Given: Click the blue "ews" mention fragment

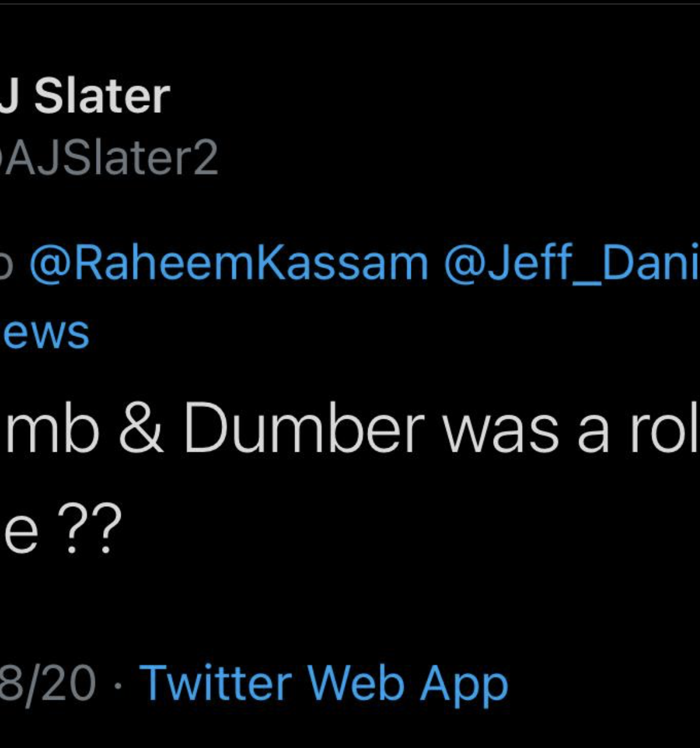Looking at the screenshot, I should [45, 332].
